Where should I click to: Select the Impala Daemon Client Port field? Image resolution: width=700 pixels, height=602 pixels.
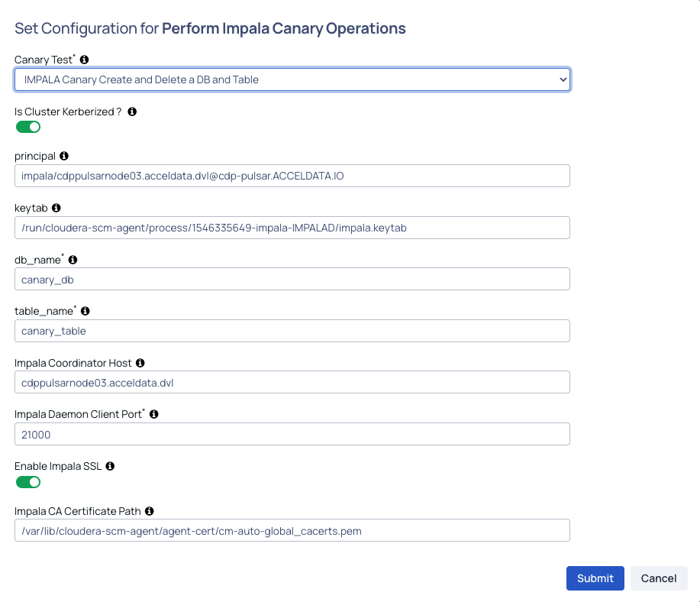coord(292,434)
